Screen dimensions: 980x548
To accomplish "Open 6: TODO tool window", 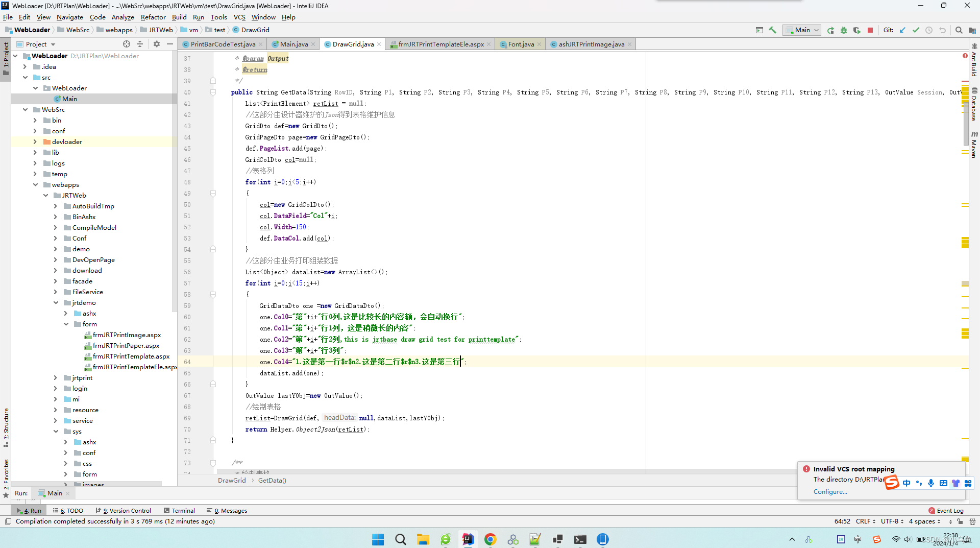I will click(68, 511).
